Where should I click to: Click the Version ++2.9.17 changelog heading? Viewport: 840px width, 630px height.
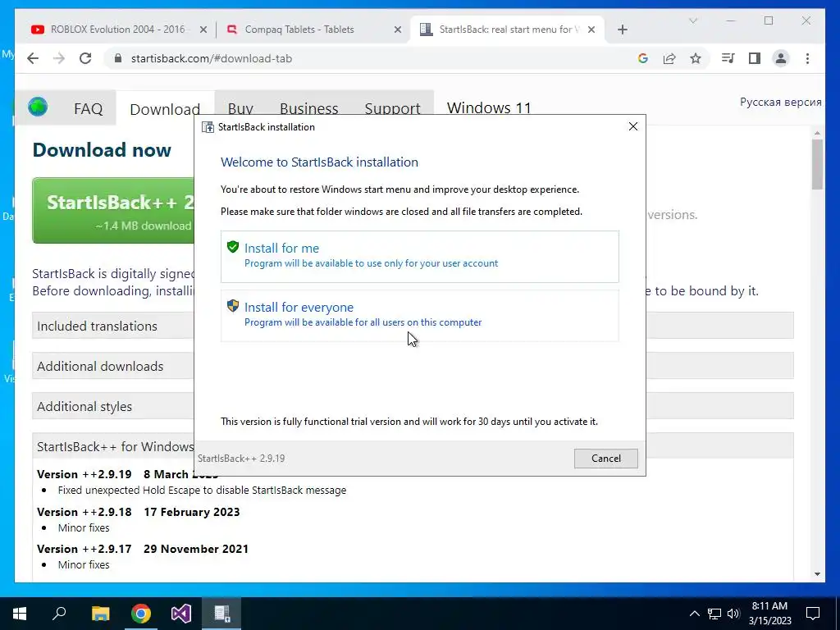(x=143, y=549)
